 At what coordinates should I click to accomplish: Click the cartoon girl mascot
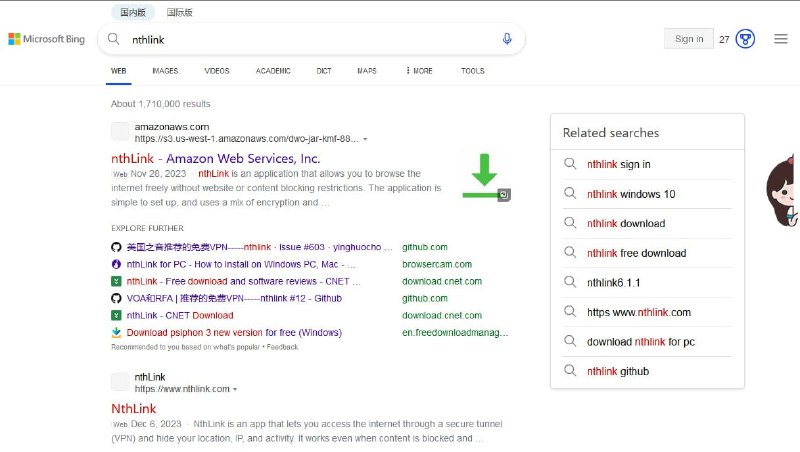783,190
